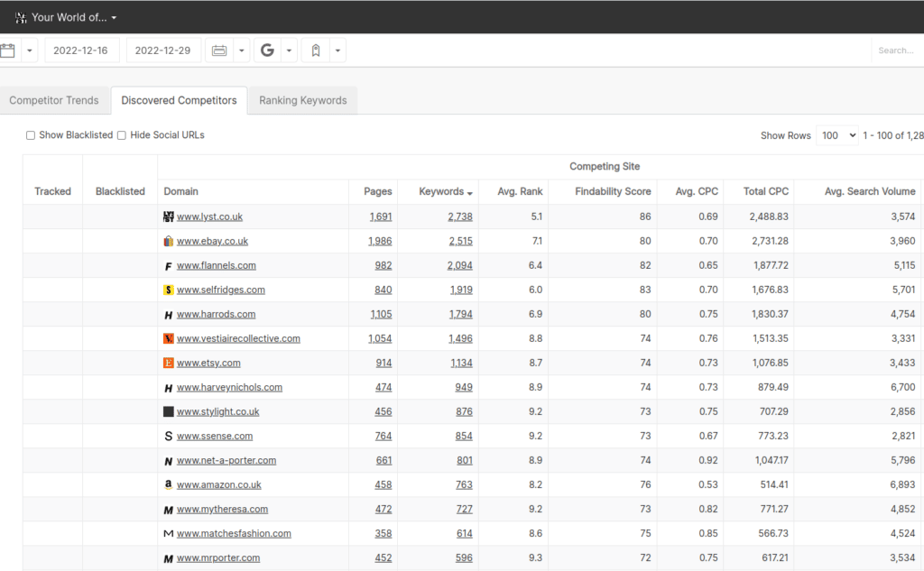
Task: Open harrods.com keywords count 1,794
Action: [461, 315]
